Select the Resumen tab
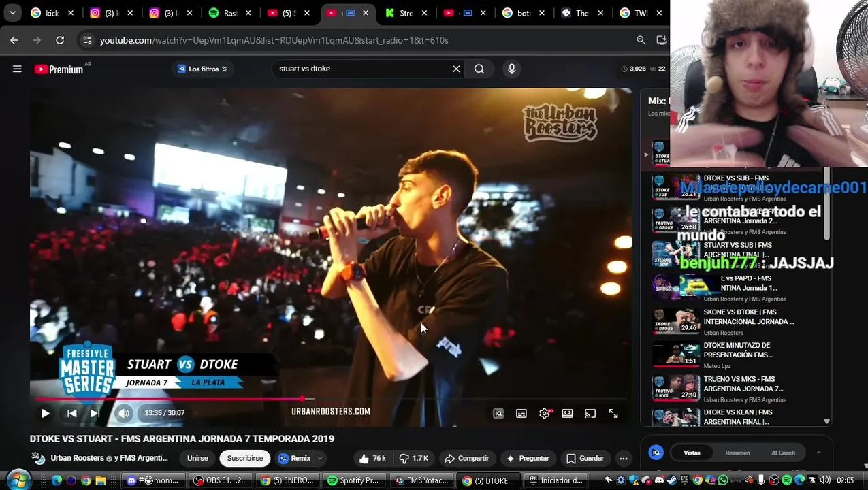The image size is (868, 490). point(737,453)
